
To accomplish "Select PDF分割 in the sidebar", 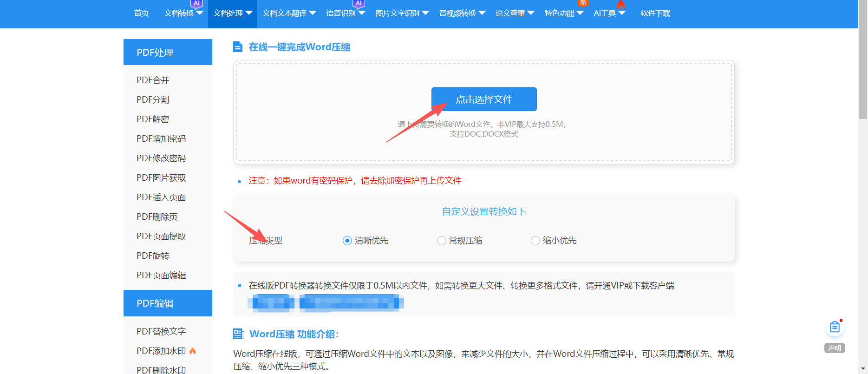I will click(153, 100).
